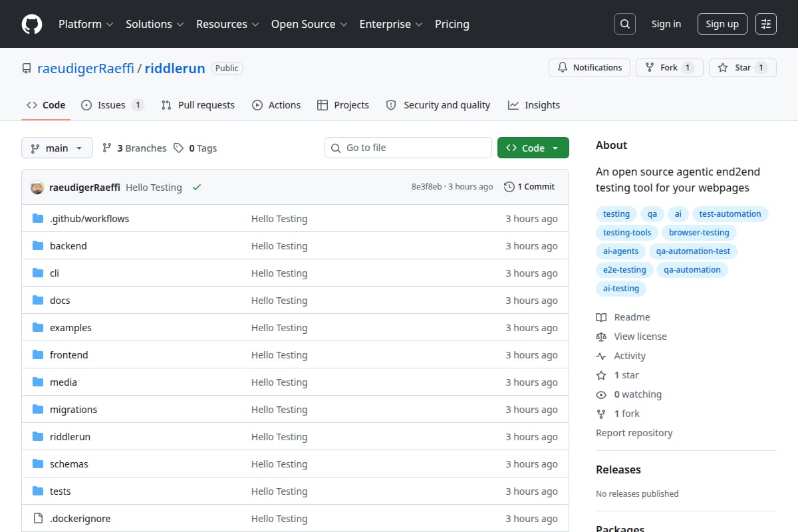Click the Sign in link
The image size is (798, 532).
(666, 24)
